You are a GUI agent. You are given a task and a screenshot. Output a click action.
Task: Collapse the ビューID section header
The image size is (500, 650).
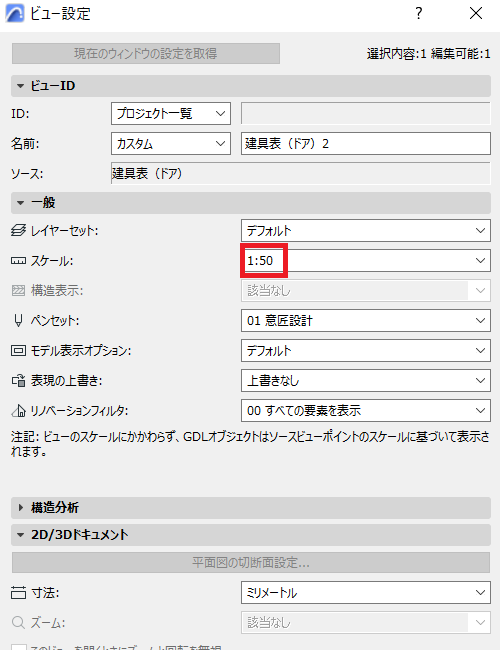coord(251,86)
